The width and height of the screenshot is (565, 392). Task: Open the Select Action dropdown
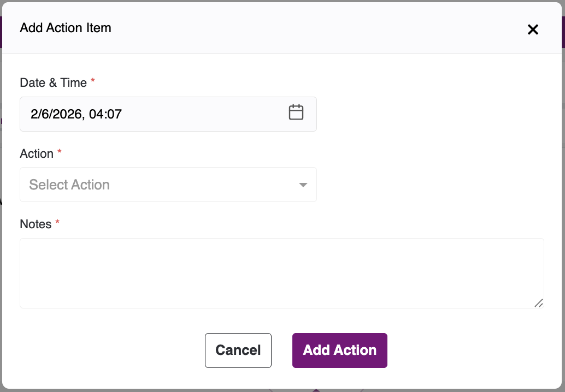click(x=168, y=185)
